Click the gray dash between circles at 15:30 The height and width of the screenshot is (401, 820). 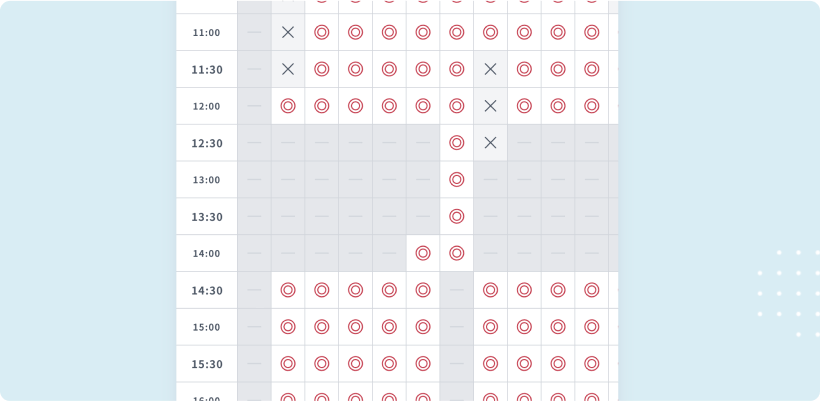(x=457, y=363)
